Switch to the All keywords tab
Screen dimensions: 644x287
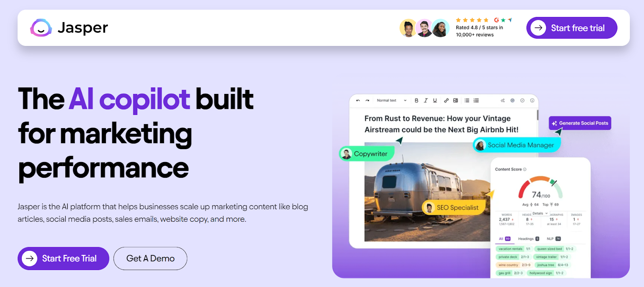(x=504, y=239)
